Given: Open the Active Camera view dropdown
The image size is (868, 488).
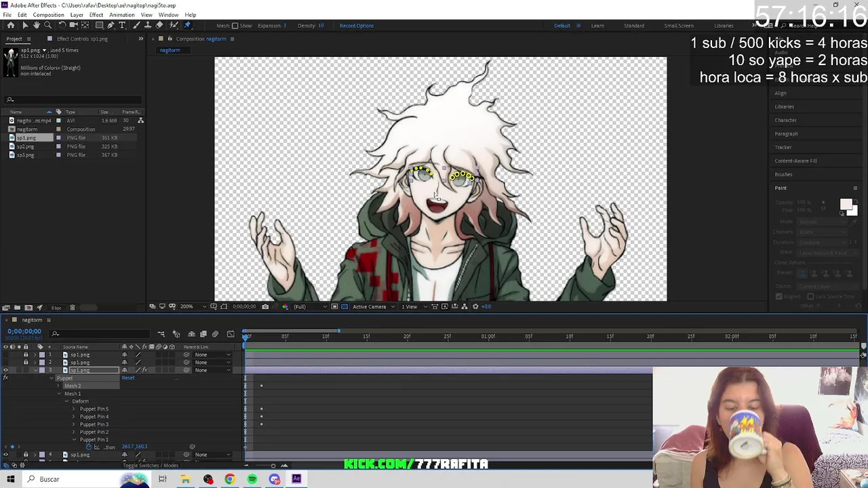Looking at the screenshot, I should coord(374,306).
